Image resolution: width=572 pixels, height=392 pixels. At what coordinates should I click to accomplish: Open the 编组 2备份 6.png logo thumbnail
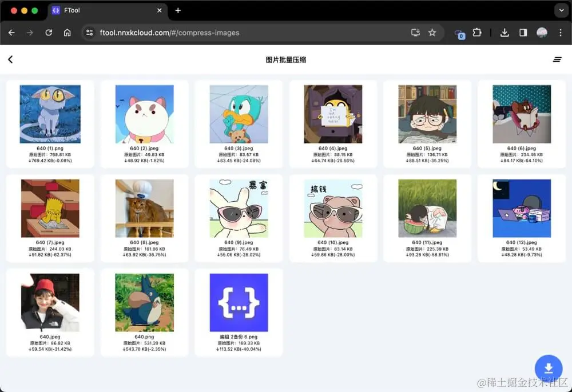(x=239, y=303)
